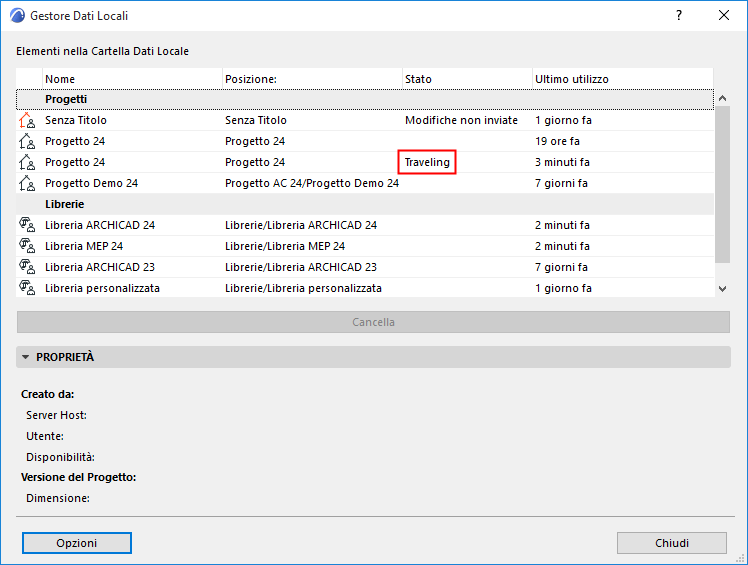748x565 pixels.
Task: Click 7 giorni fa in Progetto Demo 24 row
Action: (561, 183)
